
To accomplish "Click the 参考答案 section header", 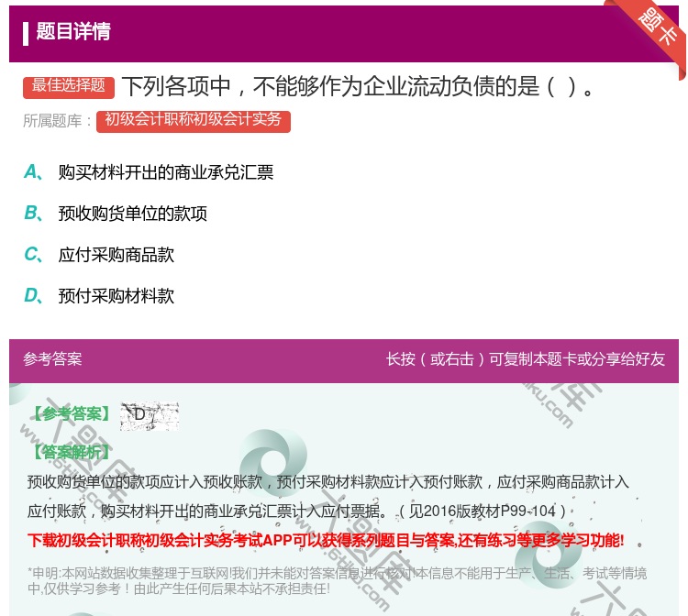I will click(x=52, y=359).
